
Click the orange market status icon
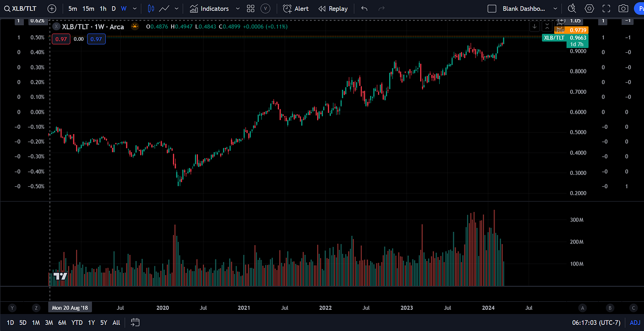(135, 27)
